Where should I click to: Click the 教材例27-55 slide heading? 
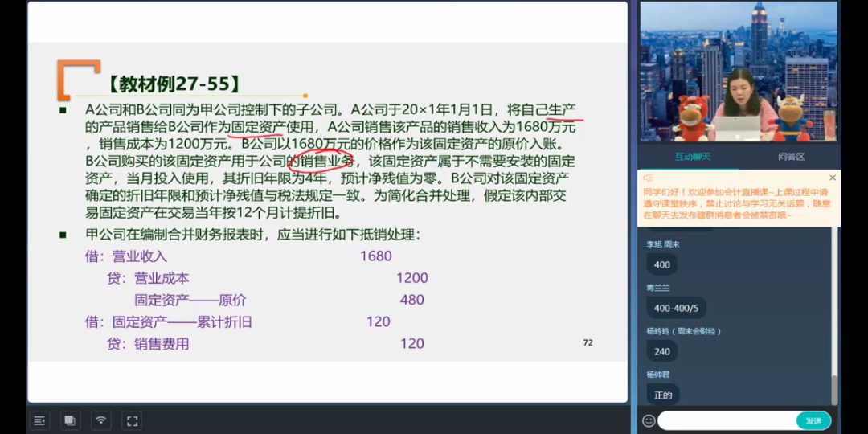[x=174, y=84]
